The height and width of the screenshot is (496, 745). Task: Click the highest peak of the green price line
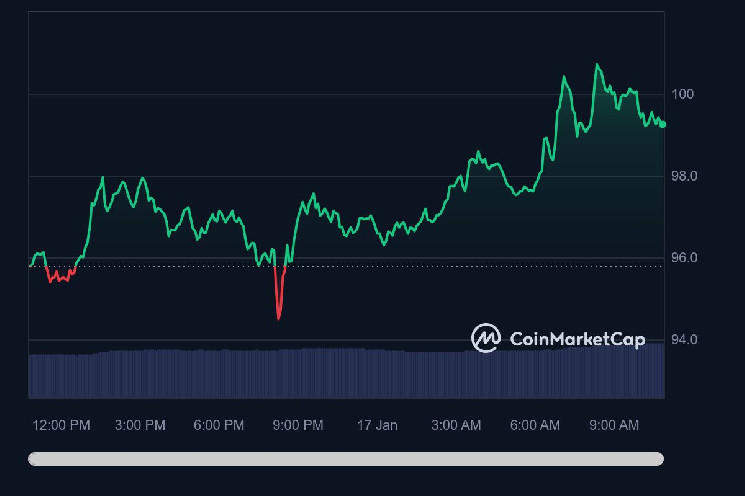(598, 65)
